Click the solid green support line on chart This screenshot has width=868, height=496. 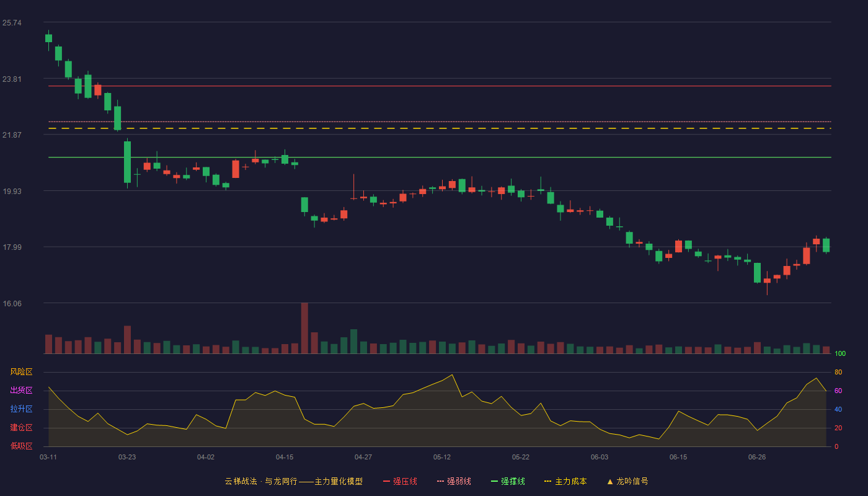coord(440,157)
